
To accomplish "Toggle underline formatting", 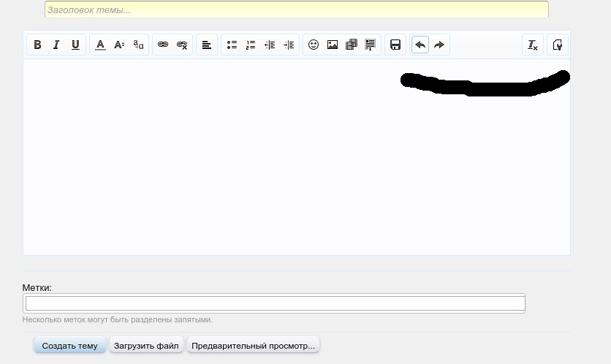I will [x=75, y=45].
